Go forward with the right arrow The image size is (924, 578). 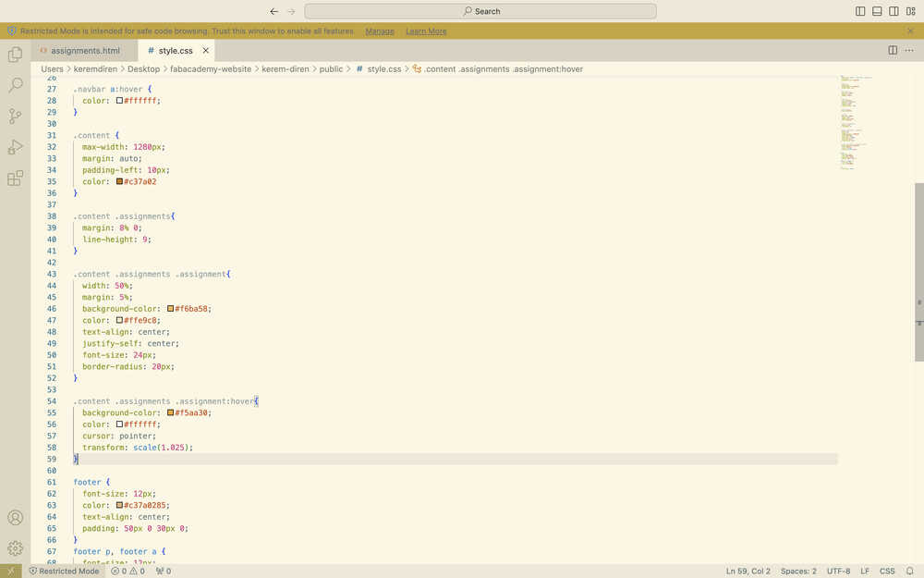(x=291, y=11)
